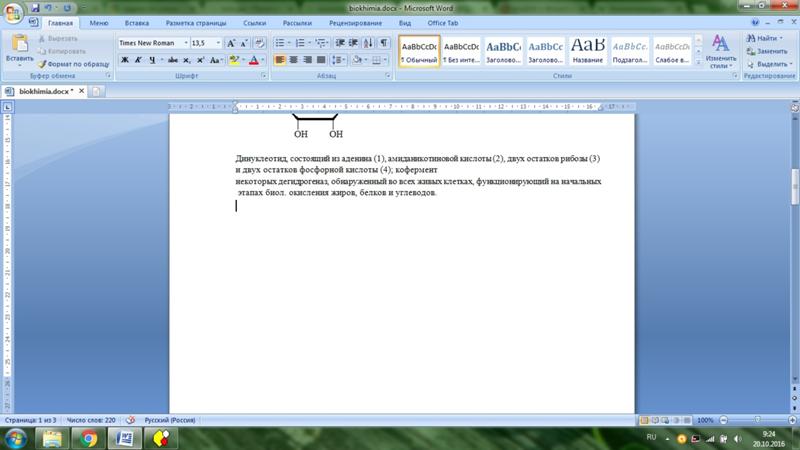The height and width of the screenshot is (450, 800).
Task: Open multilevel list menu
Action: [320, 43]
